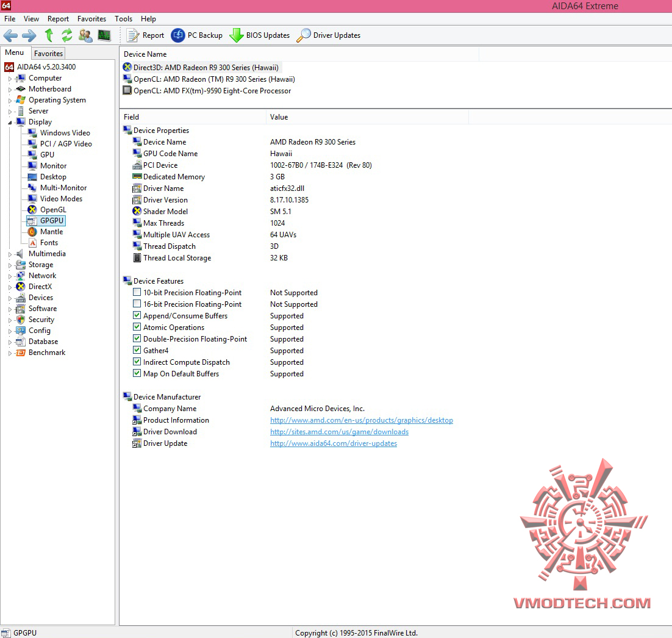
Task: Open PC Backup from the toolbar
Action: coord(197,35)
